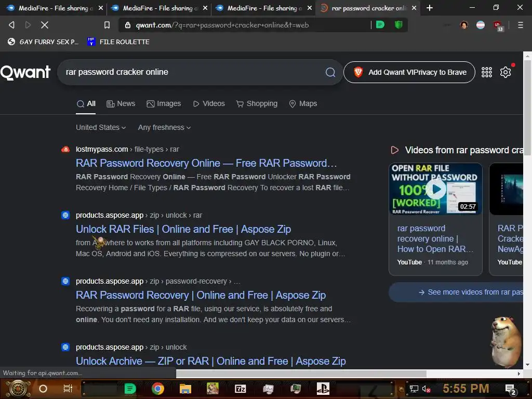Open 'RAR Password Recovery Online' lostmypass result
532x399 pixels.
206,163
